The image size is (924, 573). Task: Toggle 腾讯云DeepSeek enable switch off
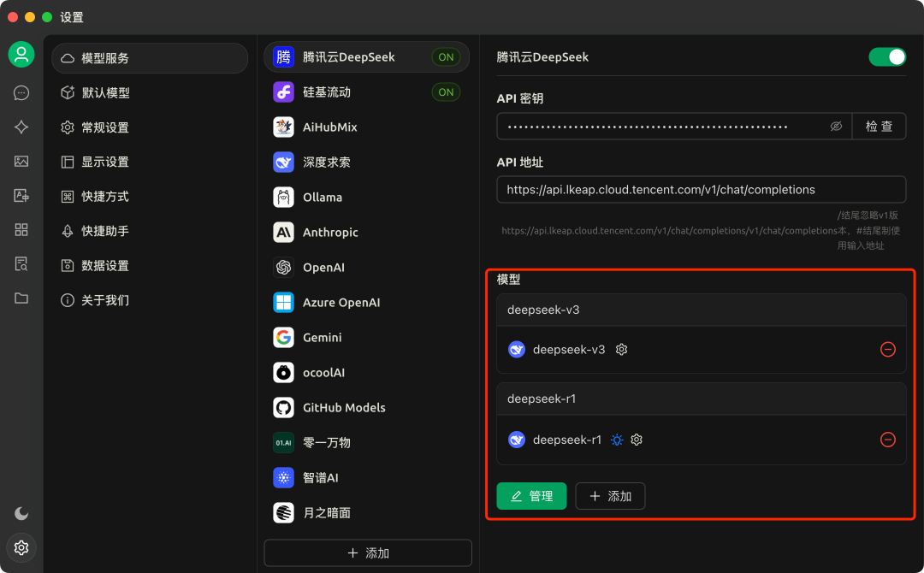(887, 57)
